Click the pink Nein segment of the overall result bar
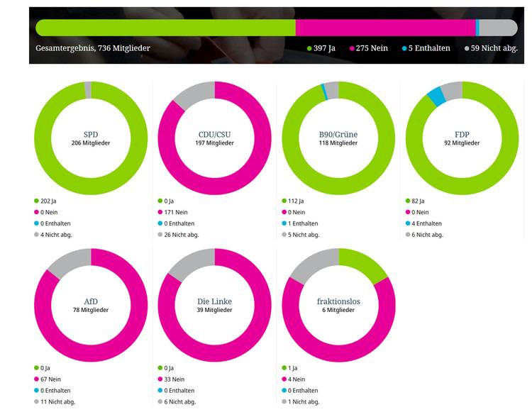Screen dimensions: 532x417 click(x=385, y=28)
